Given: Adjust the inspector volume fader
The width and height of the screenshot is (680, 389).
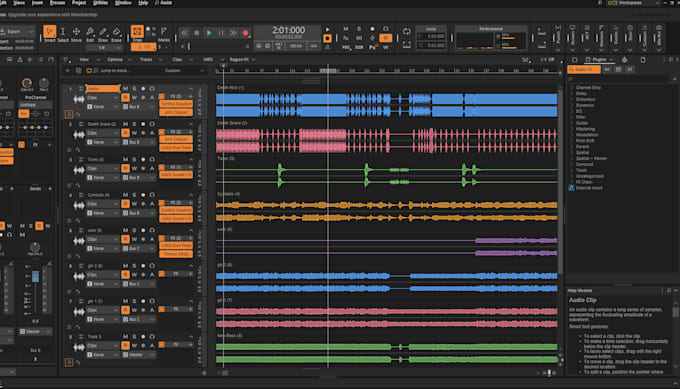Looking at the screenshot, I should pyautogui.click(x=35, y=276).
